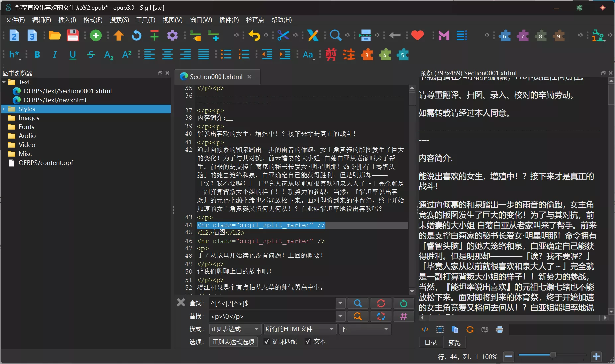615x364 pixels.
Task: Toggle the 文本 checkbox
Action: point(308,342)
